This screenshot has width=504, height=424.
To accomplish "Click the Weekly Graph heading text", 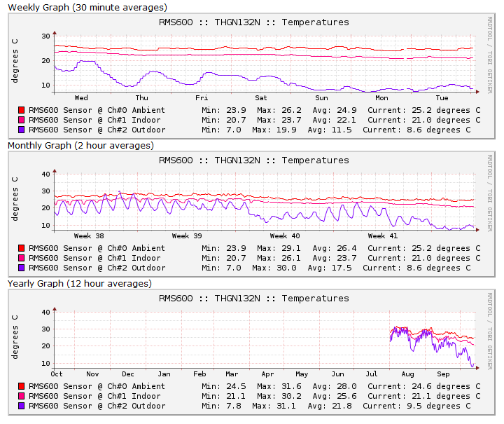I will [x=87, y=8].
